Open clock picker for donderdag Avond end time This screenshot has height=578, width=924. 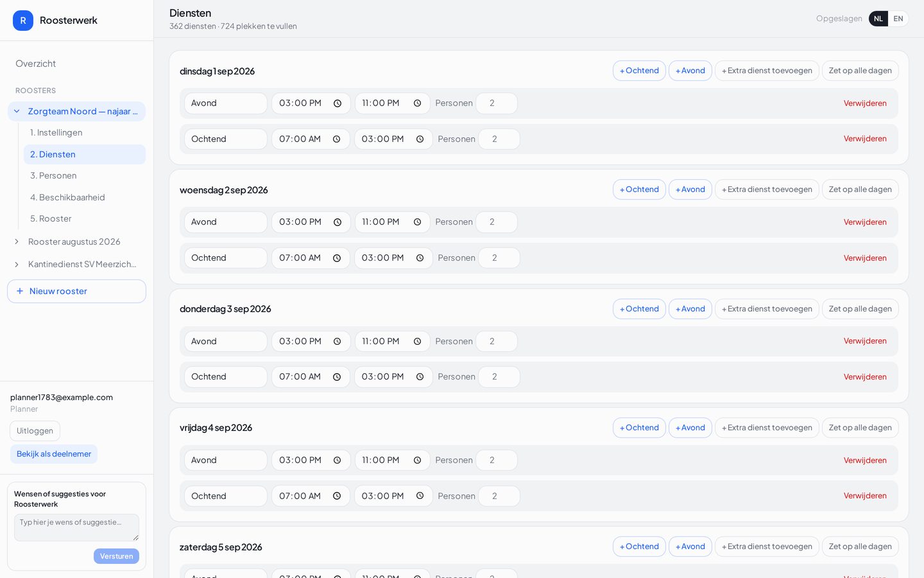417,342
